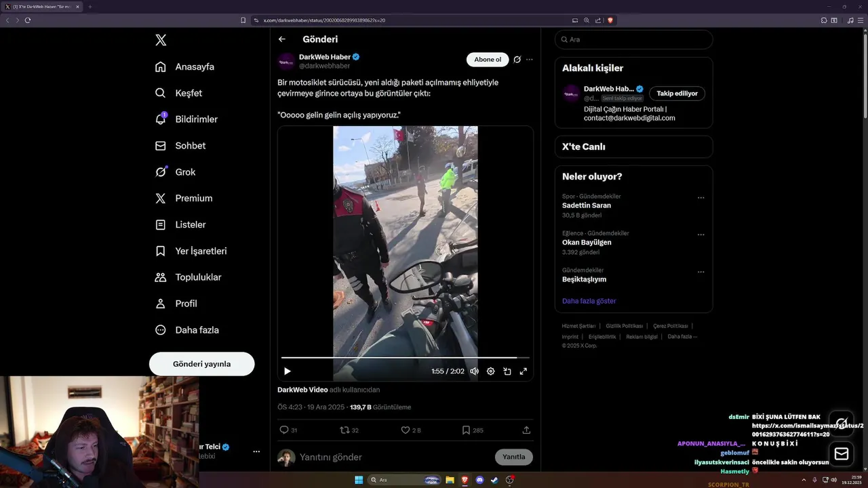Expand the footer Daha fazla ··· menu

click(x=682, y=336)
